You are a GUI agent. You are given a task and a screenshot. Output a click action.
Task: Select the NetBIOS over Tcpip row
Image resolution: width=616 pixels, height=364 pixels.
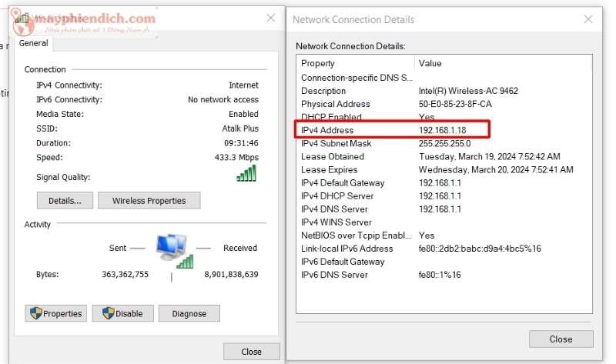(x=444, y=235)
